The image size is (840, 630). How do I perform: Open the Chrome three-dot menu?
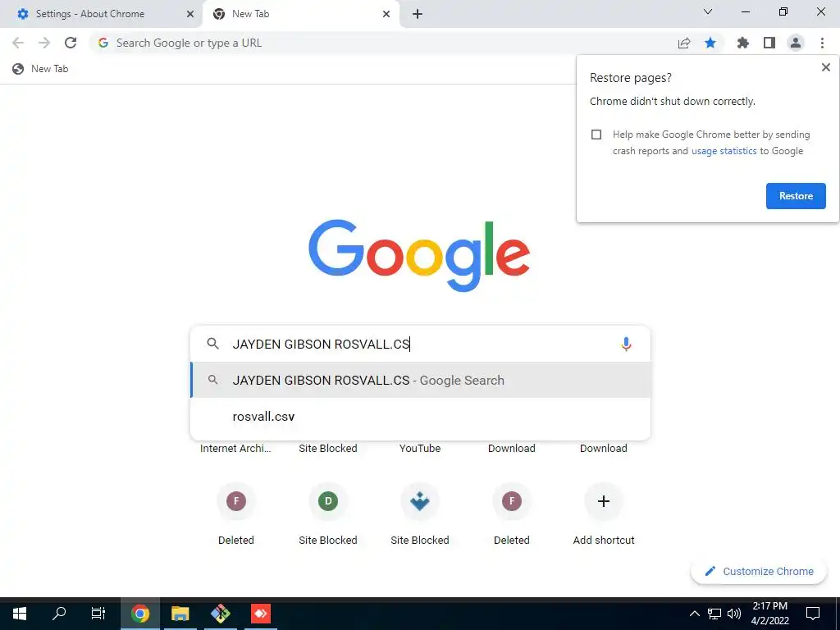[822, 43]
